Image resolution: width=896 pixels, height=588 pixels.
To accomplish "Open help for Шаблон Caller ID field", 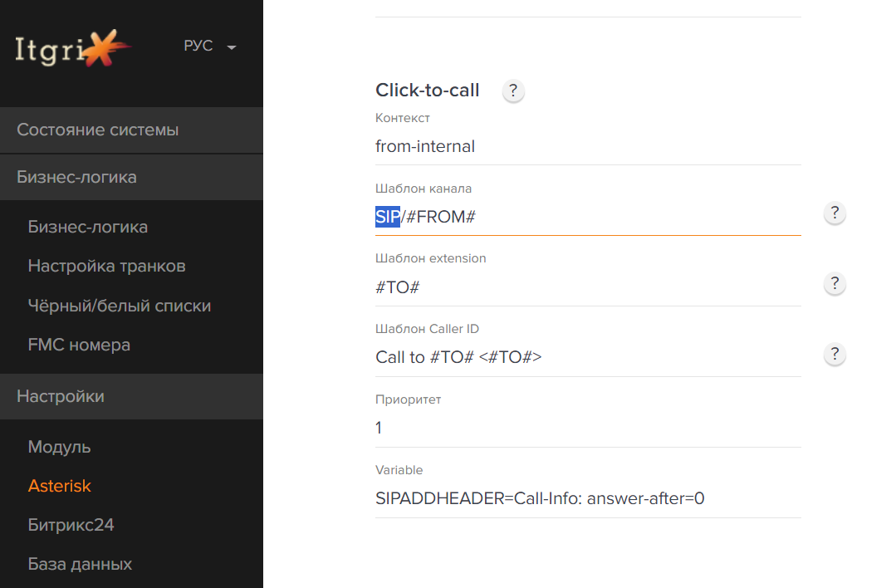I will coord(835,354).
